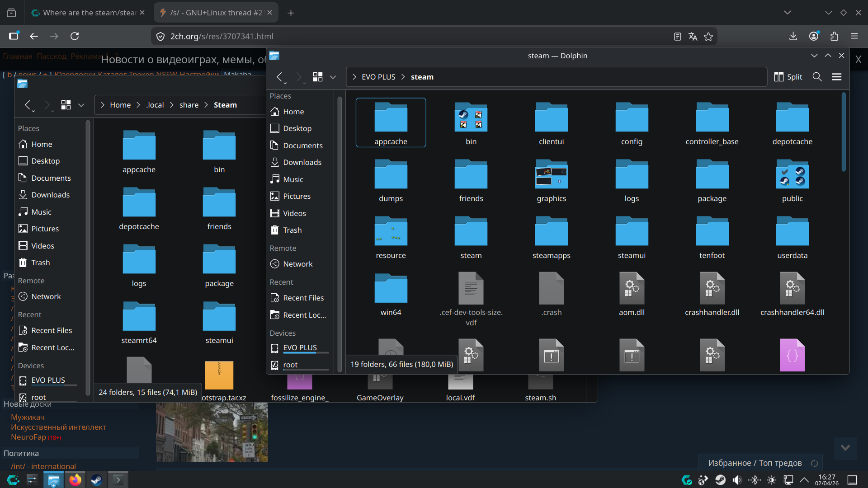
Task: Go back in the steam Dolphin window
Action: pyautogui.click(x=280, y=77)
